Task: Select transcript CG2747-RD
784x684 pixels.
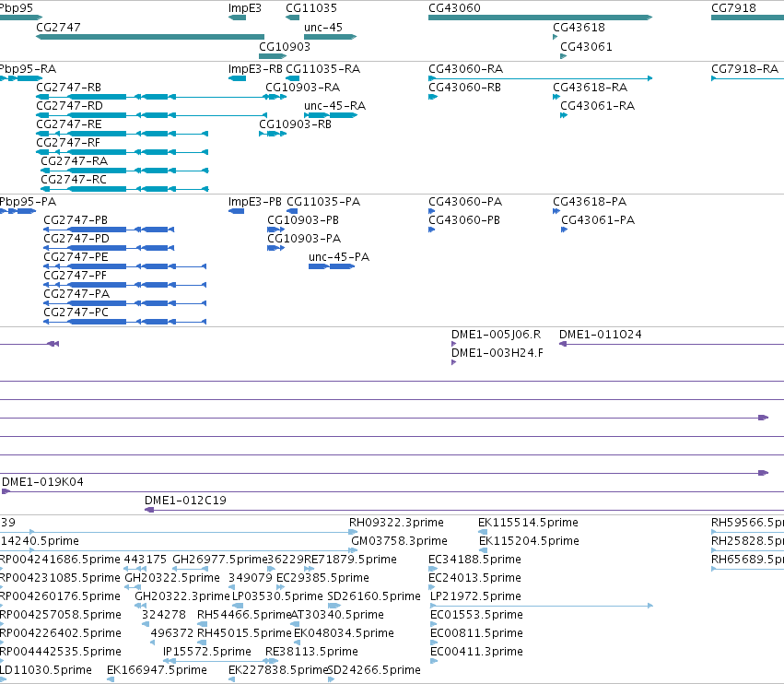Action: point(69,106)
